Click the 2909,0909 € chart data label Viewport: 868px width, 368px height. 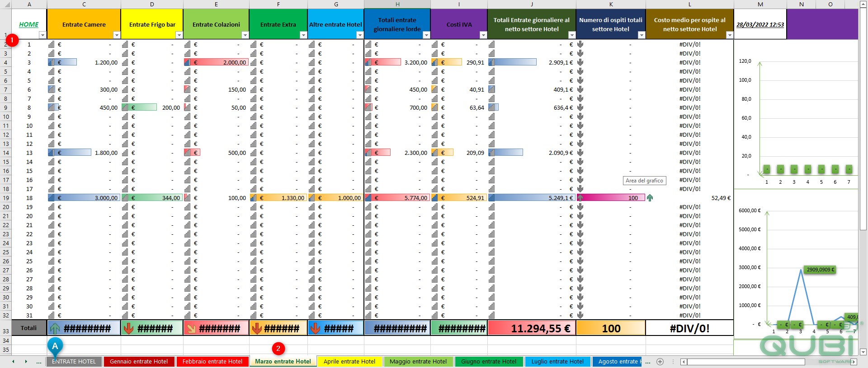point(820,270)
